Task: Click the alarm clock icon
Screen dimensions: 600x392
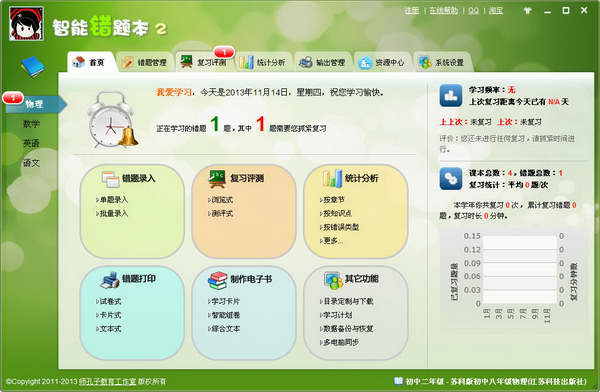Action: coord(112,120)
